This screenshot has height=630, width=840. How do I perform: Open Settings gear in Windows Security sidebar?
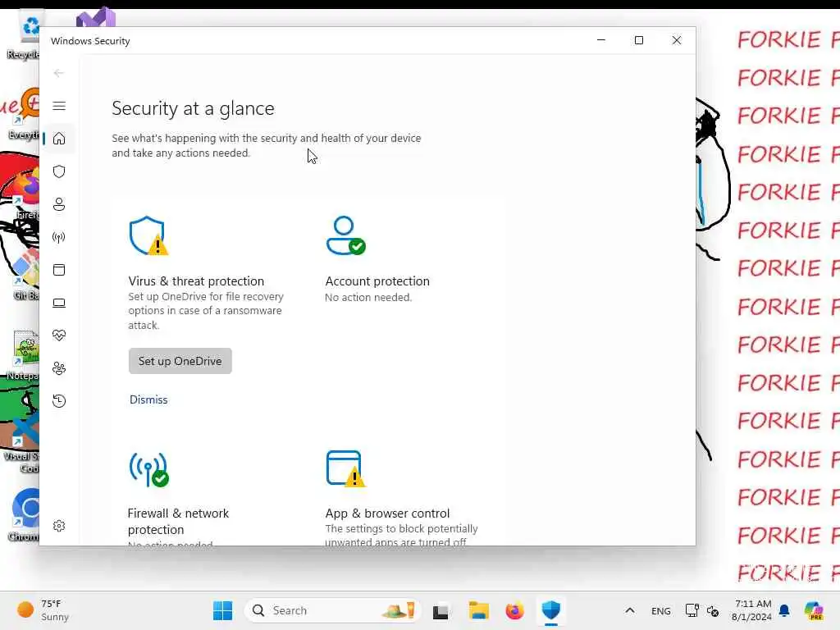point(59,526)
